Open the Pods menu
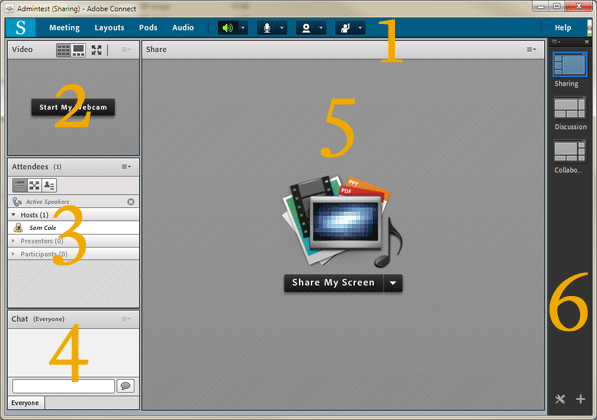Screen dimensions: 597x420 point(148,27)
